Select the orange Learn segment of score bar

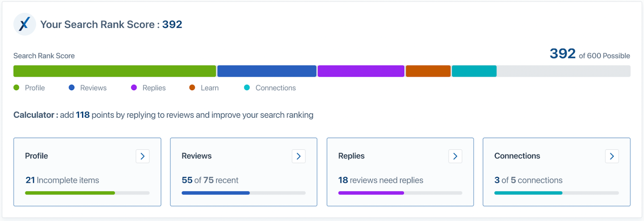pos(428,71)
